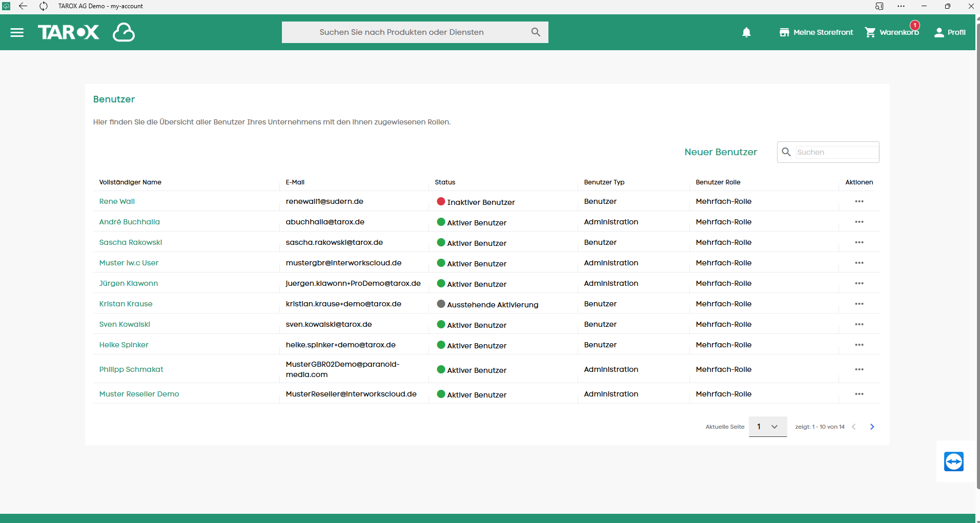Viewport: 980px width, 523px height.
Task: Open actions menu for Rene Wall
Action: pyautogui.click(x=859, y=201)
